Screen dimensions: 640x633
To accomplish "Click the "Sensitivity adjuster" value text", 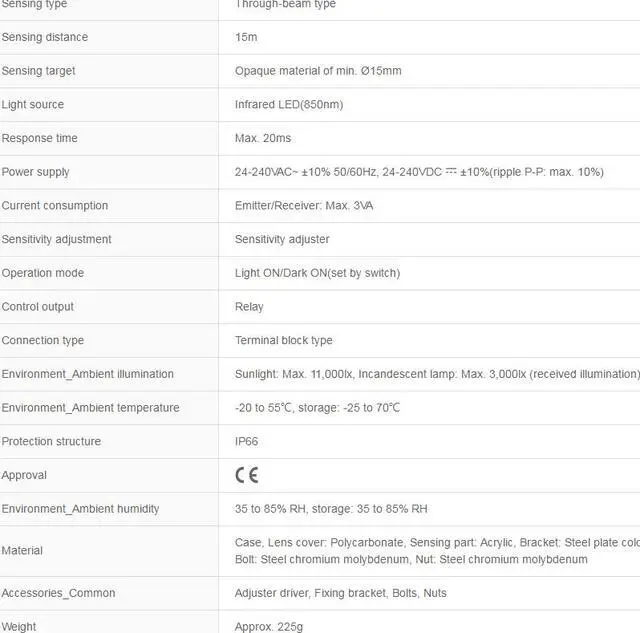I will [x=282, y=239].
